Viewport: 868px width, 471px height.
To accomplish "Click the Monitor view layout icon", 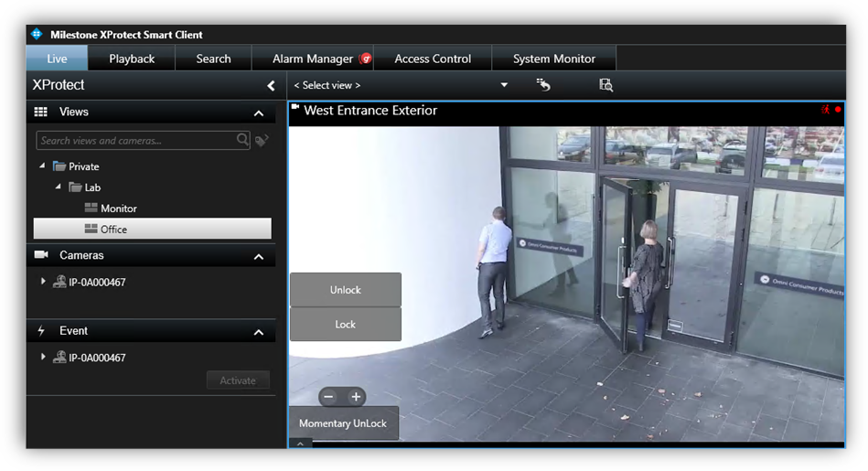I will click(x=91, y=208).
